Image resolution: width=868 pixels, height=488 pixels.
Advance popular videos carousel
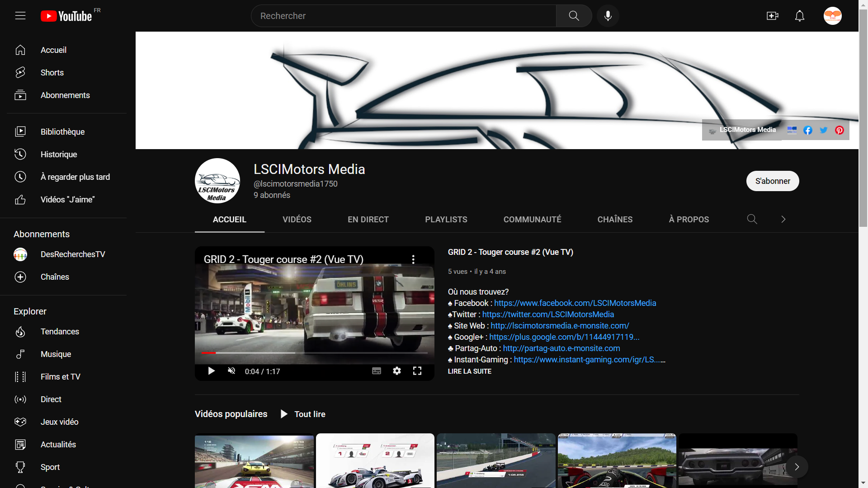click(x=797, y=467)
